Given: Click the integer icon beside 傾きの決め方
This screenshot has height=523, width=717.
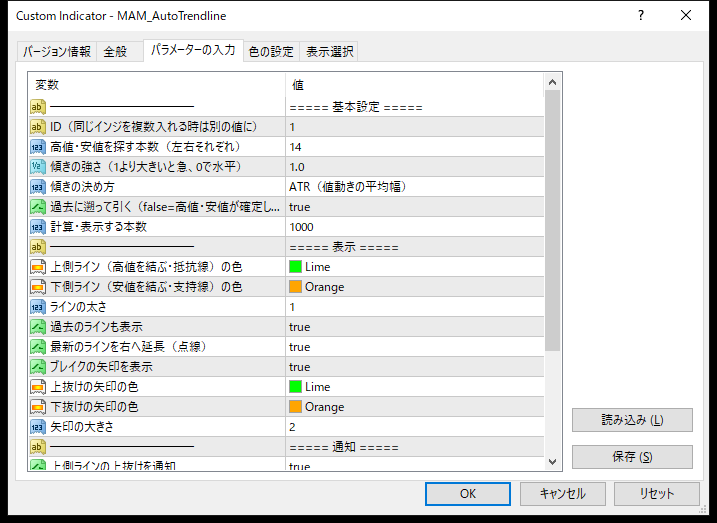Looking at the screenshot, I should point(38,187).
